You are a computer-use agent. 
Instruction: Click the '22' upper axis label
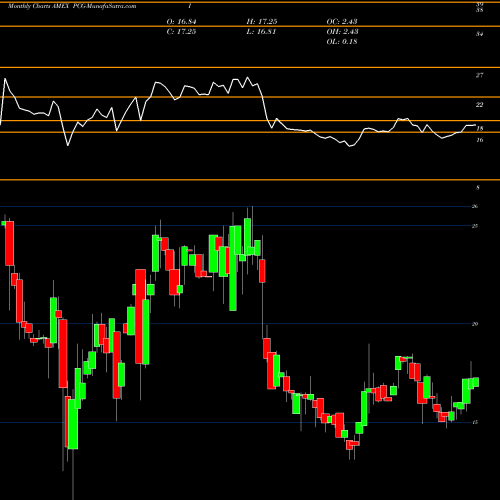coord(479,105)
